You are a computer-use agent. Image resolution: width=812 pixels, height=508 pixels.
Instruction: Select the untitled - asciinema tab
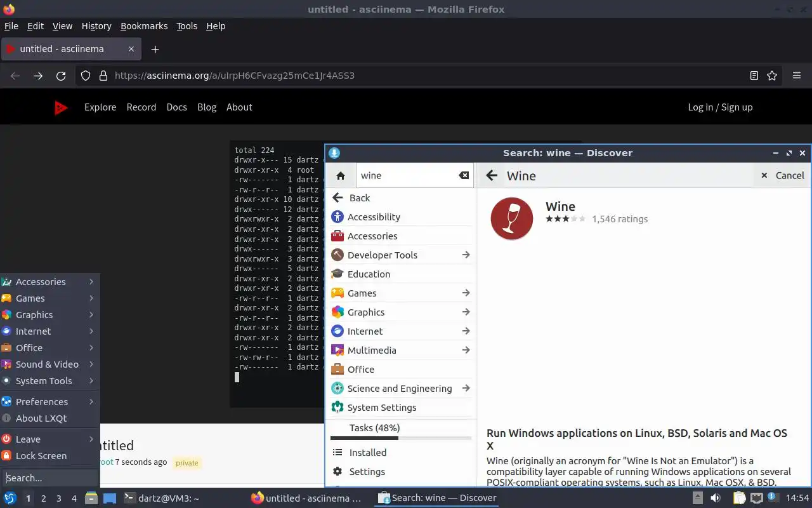tap(70, 49)
